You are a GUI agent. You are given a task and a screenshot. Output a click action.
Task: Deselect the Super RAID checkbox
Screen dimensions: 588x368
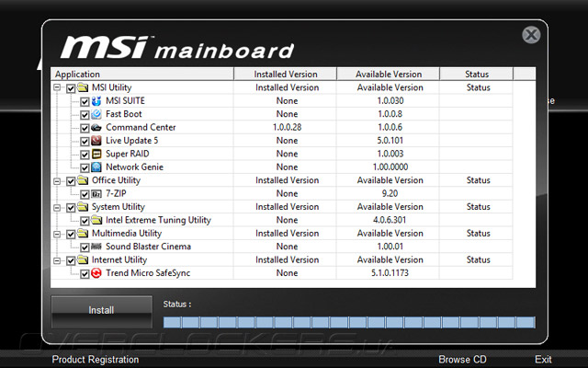point(85,155)
